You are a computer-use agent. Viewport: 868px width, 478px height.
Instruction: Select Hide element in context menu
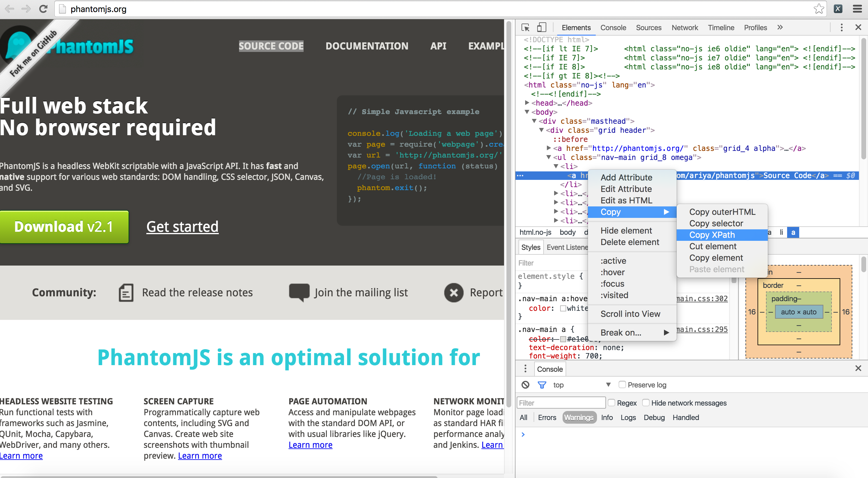pyautogui.click(x=632, y=231)
